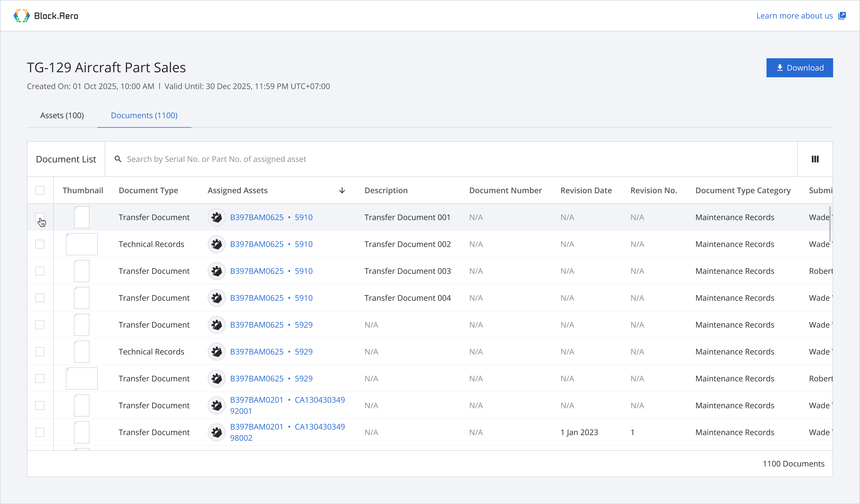860x504 pixels.
Task: Sort by Document Type Category header
Action: click(743, 190)
